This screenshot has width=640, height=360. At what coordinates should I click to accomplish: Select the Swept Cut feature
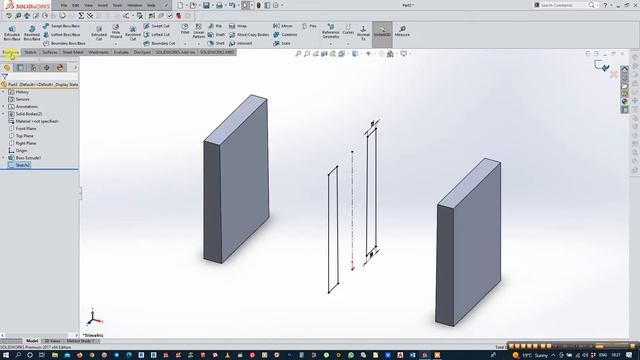coord(157,26)
